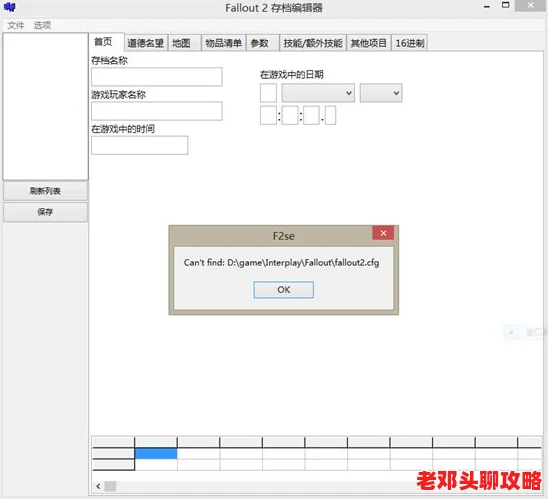The height and width of the screenshot is (499, 548).
Task: Minimize the Fallout 2 editor window
Action: click(487, 6)
